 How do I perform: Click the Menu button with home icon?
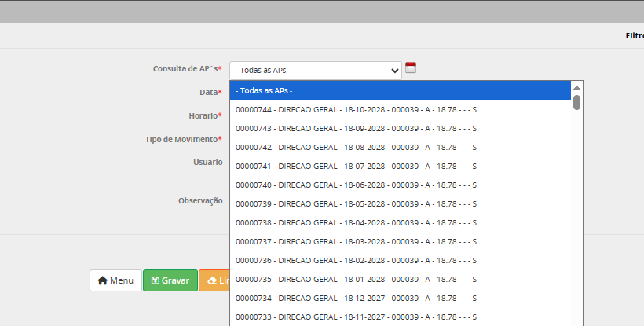tap(115, 280)
